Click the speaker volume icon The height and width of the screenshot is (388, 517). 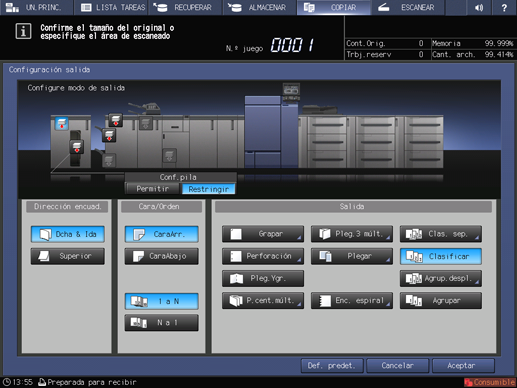pos(479,7)
